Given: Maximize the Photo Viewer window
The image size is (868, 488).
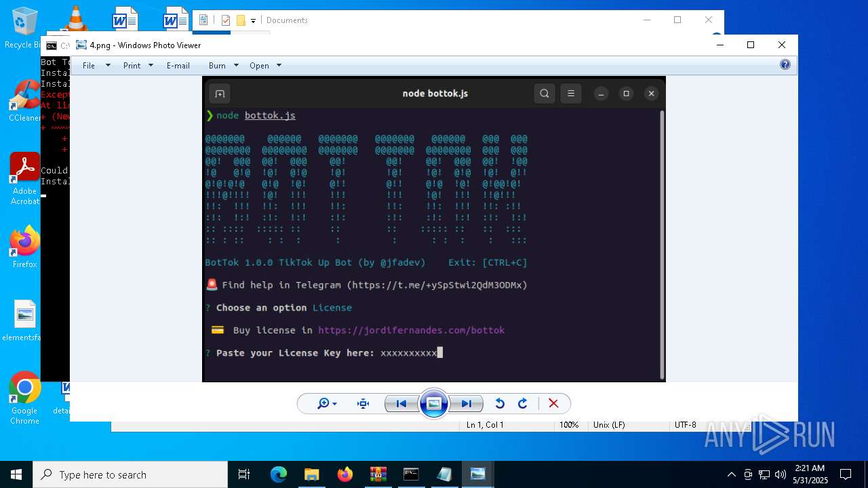Looking at the screenshot, I should (x=751, y=45).
